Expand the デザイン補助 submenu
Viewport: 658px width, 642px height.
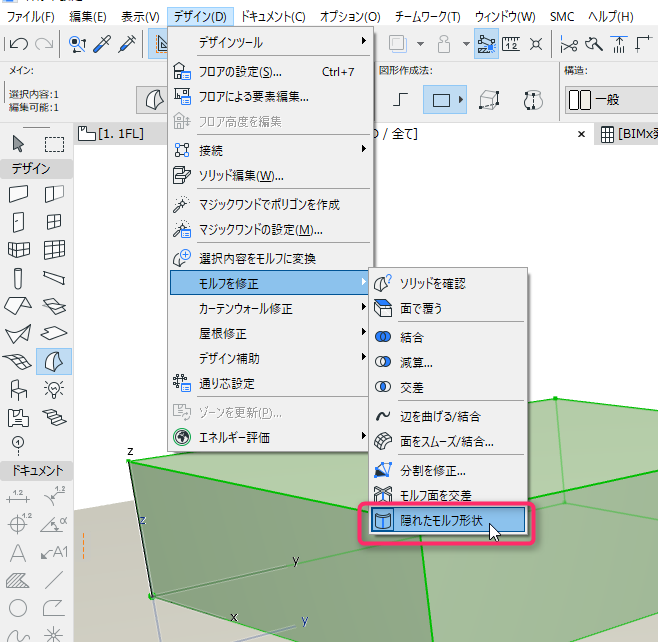click(x=270, y=358)
